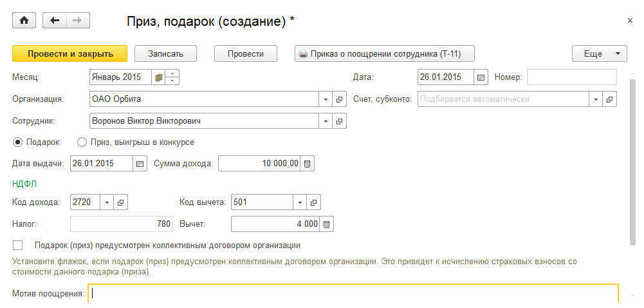Expand the Организация dropdown list
The image size is (644, 308).
tap(326, 99)
